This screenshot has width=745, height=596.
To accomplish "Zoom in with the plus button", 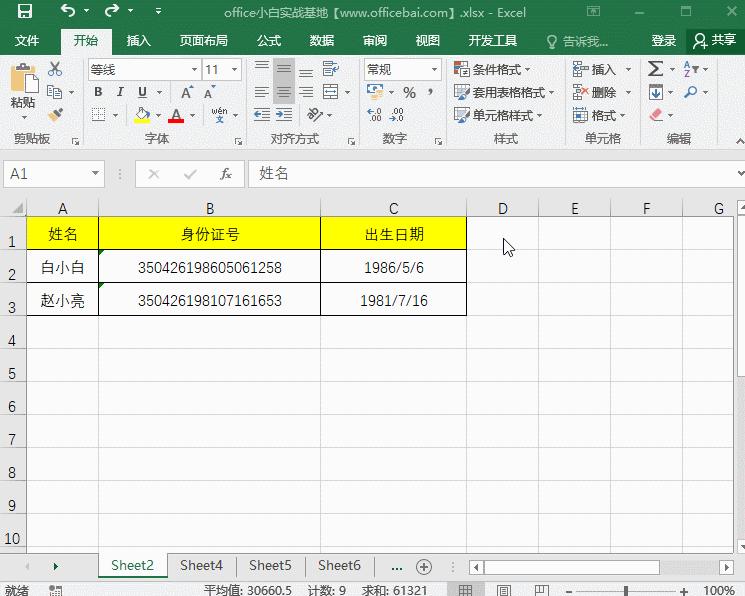I will [684, 591].
